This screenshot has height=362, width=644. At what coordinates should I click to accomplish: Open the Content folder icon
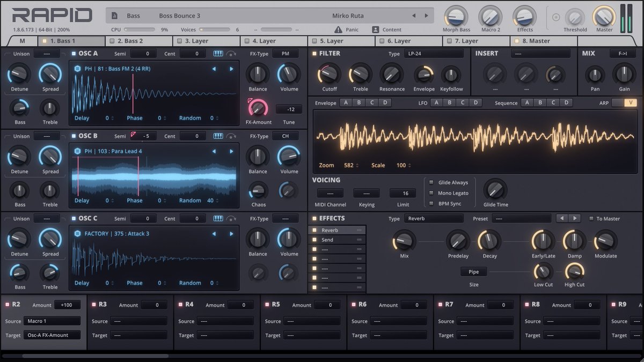375,29
